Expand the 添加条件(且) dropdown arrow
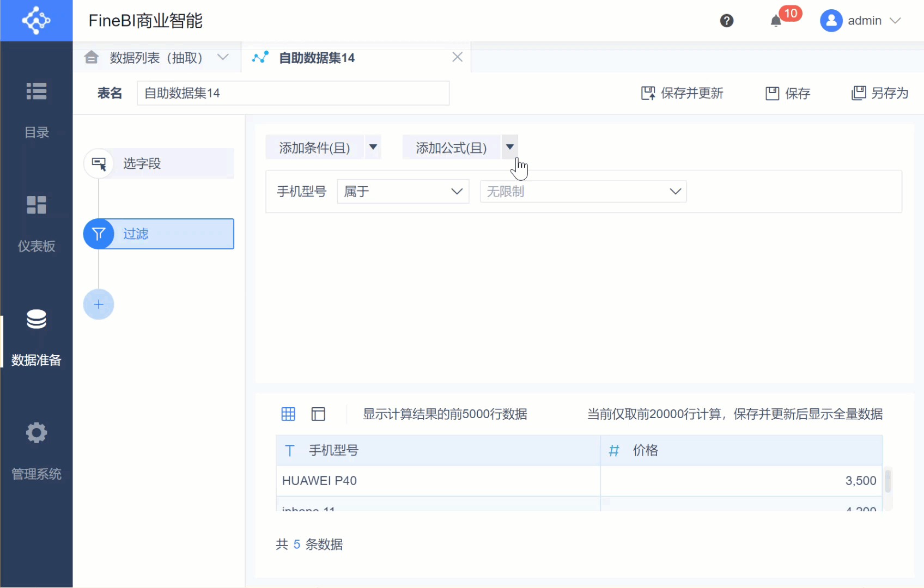The height and width of the screenshot is (588, 924). click(x=373, y=147)
